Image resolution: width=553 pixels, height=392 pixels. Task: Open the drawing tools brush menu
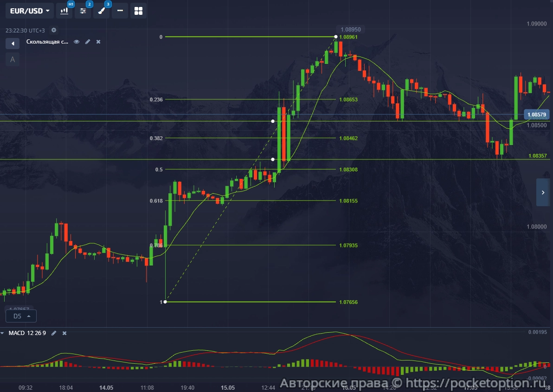(x=101, y=11)
